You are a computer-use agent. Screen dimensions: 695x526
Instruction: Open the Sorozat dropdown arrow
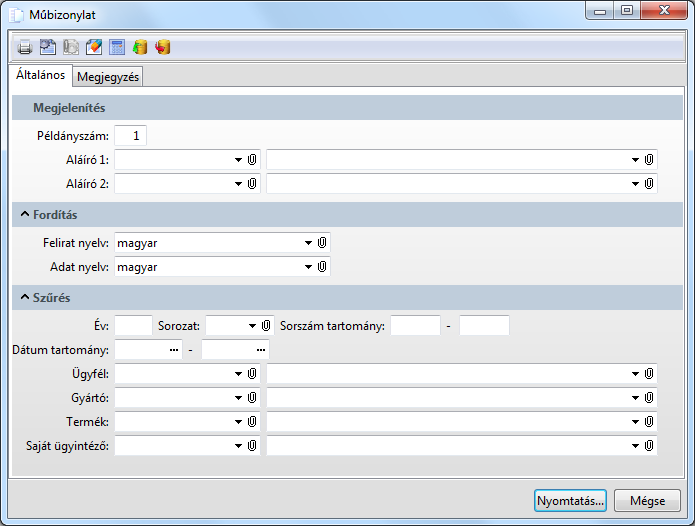[253, 326]
